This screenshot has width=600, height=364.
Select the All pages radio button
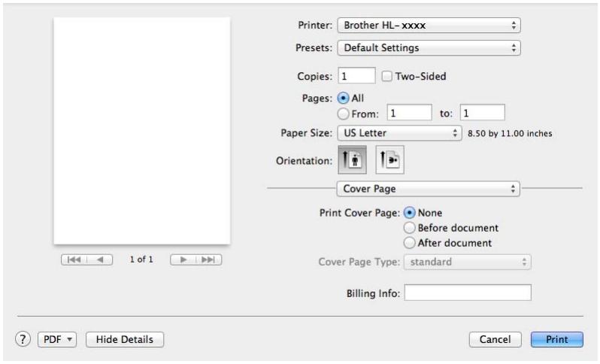344,99
